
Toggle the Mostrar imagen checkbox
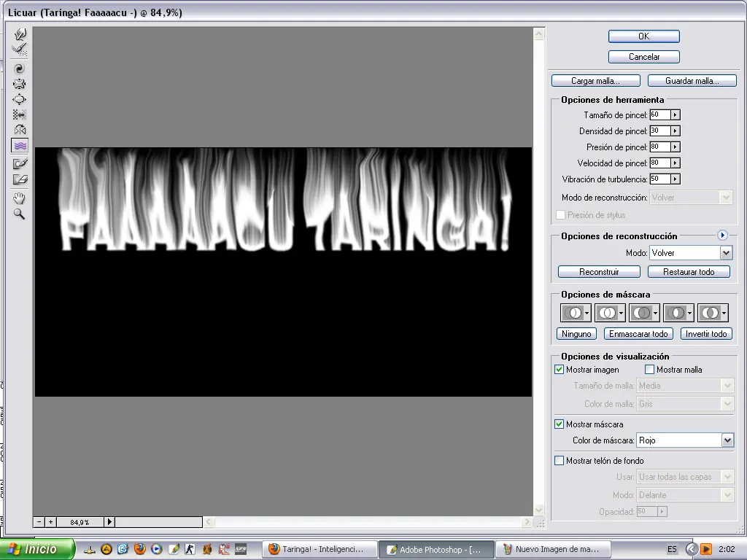(x=560, y=370)
